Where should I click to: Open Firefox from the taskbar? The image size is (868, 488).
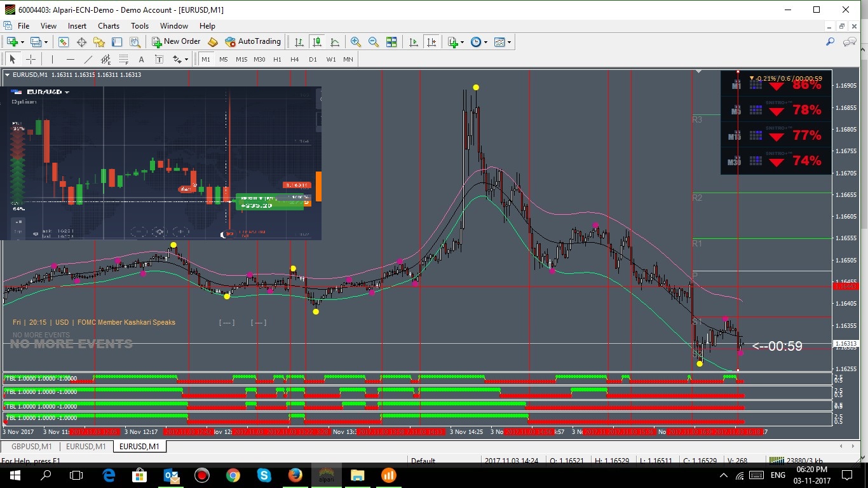tap(295, 475)
